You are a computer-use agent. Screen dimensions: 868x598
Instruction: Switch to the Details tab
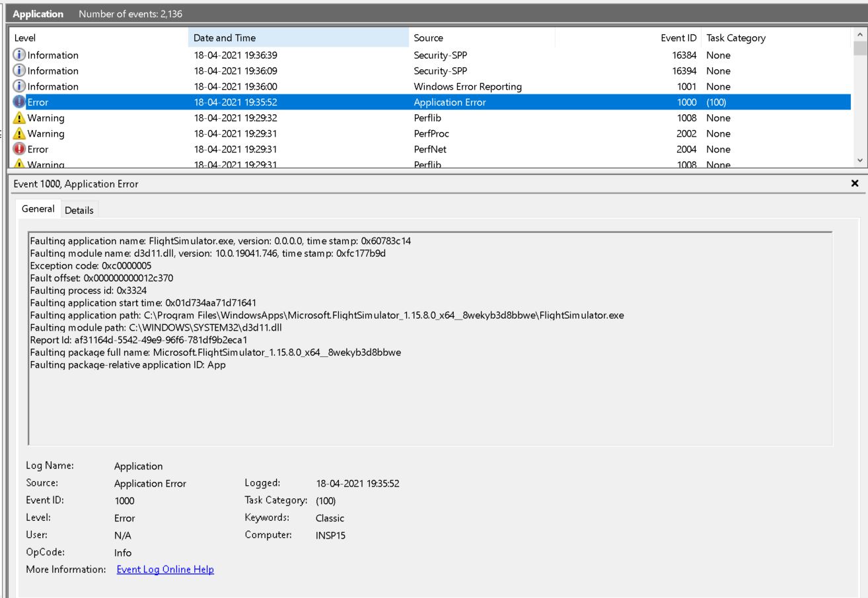(x=79, y=210)
